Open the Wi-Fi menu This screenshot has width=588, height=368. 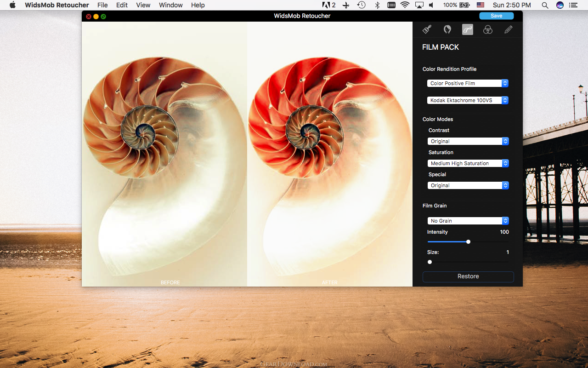tap(405, 5)
